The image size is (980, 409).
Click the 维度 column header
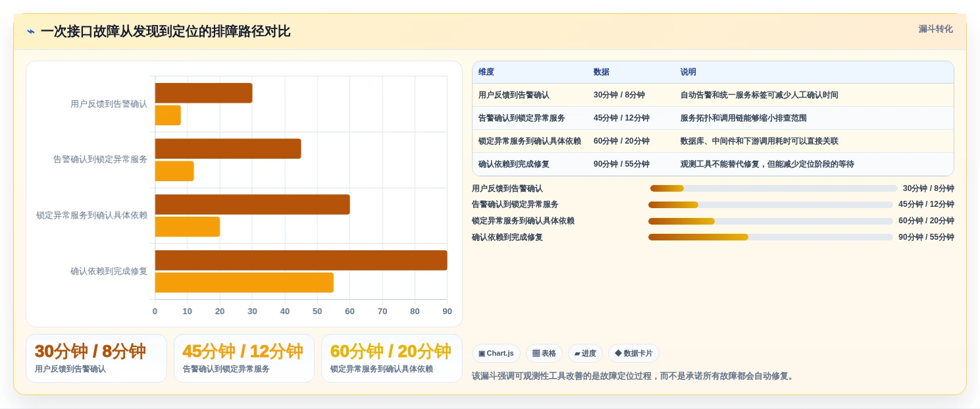coord(486,72)
